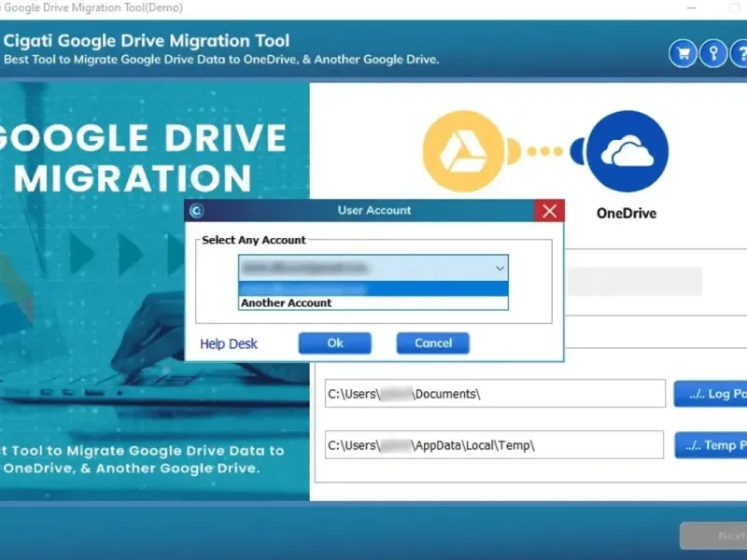
Task: Expand the Select Any Account dropdown
Action: tap(500, 269)
